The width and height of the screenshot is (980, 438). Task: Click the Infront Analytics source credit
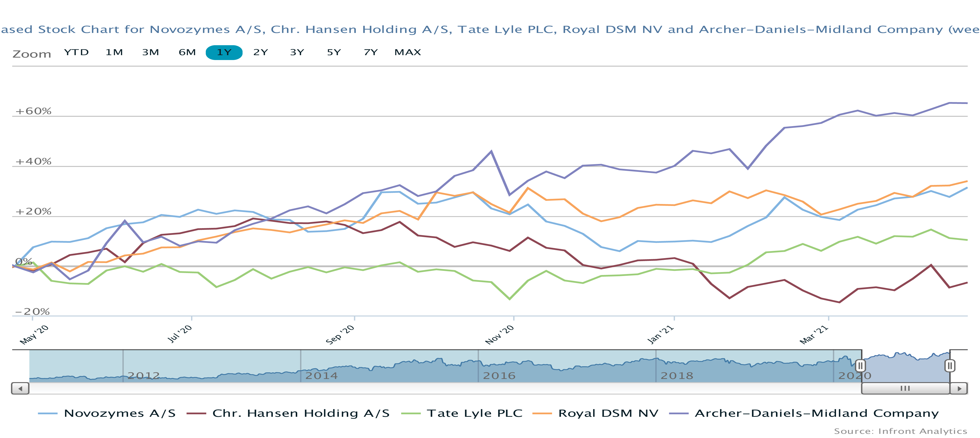tap(900, 431)
